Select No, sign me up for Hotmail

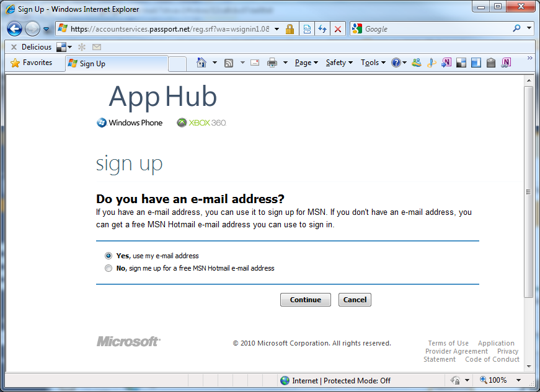pos(108,268)
